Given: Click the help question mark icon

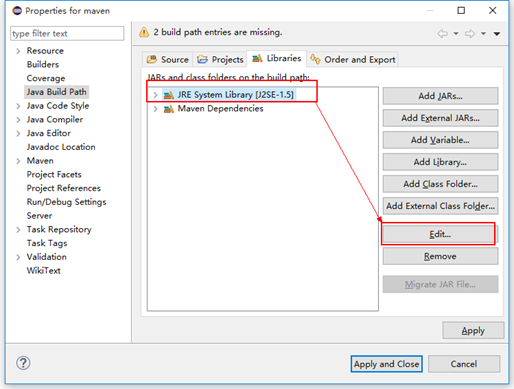Looking at the screenshot, I should 23,363.
